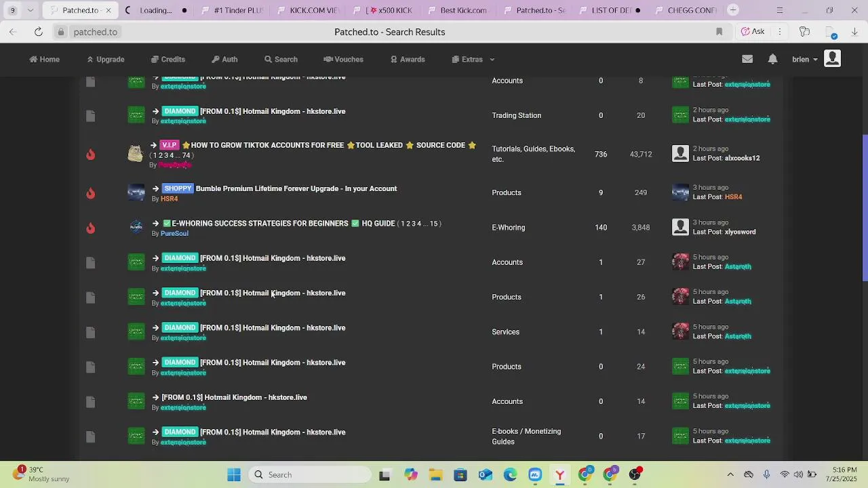Open the Upgrade menu item
The image size is (868, 488).
pos(105,59)
